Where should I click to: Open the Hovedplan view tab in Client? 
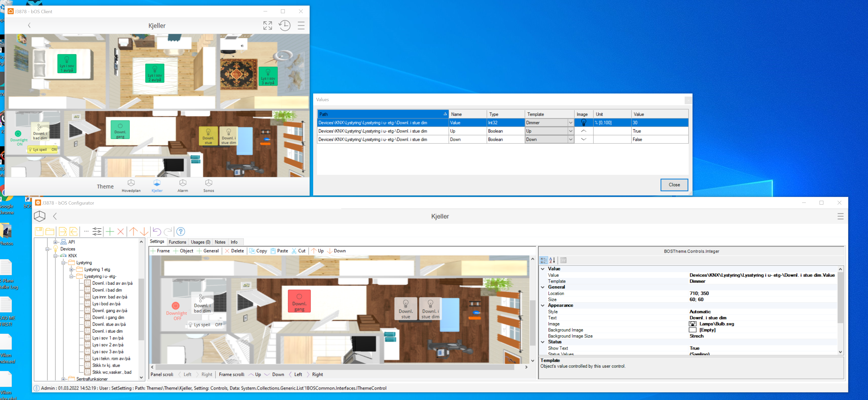coord(131,186)
